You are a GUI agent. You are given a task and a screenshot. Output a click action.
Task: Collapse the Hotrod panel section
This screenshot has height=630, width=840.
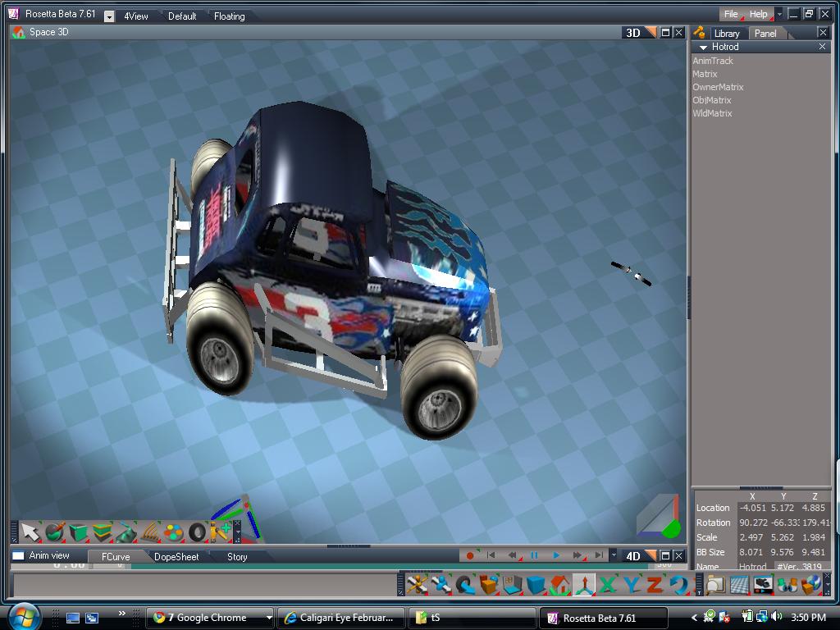point(703,48)
